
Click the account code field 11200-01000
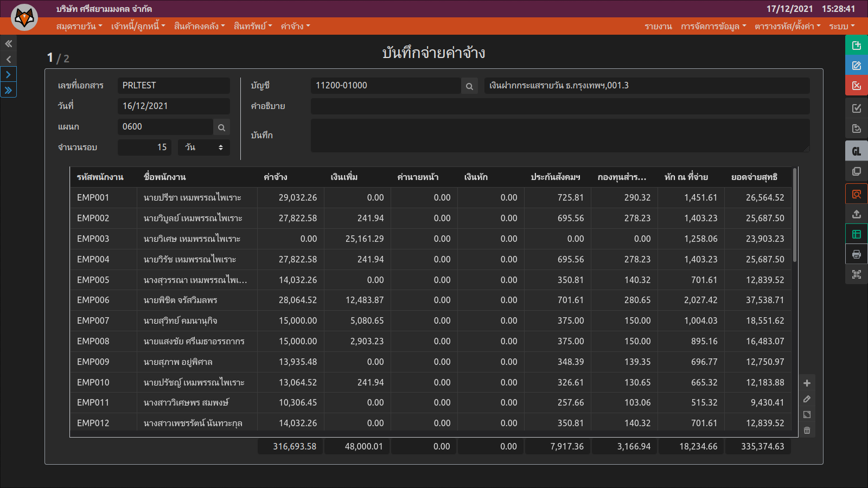point(386,86)
